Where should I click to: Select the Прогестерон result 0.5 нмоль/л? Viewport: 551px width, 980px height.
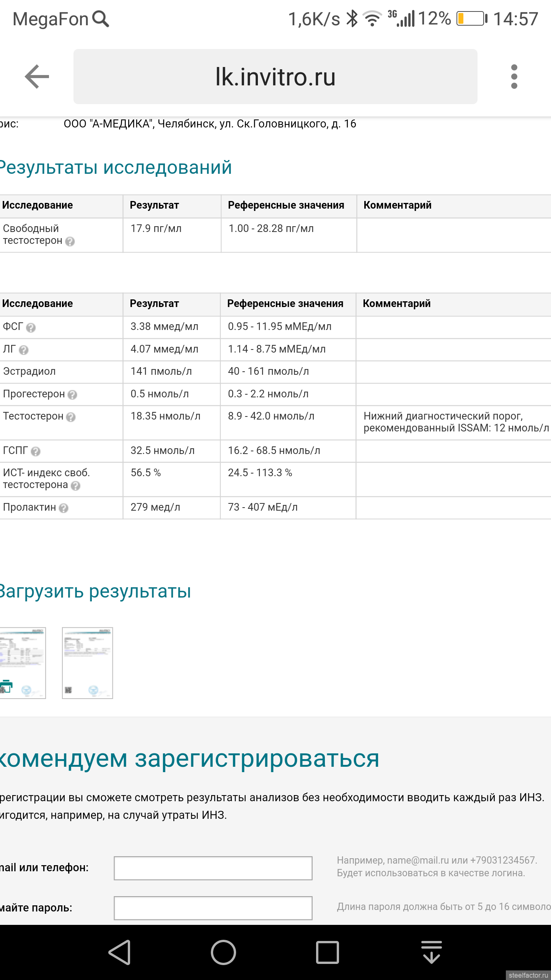pos(160,394)
